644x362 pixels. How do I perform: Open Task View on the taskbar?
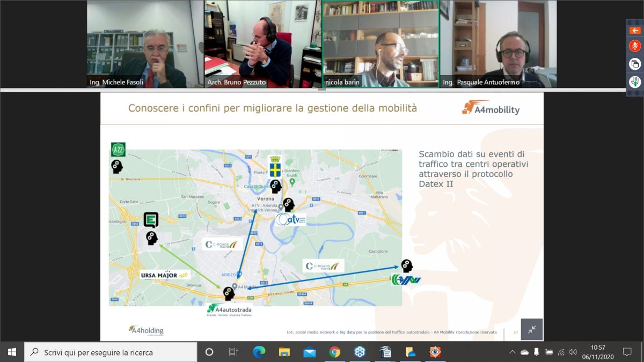pos(233,352)
